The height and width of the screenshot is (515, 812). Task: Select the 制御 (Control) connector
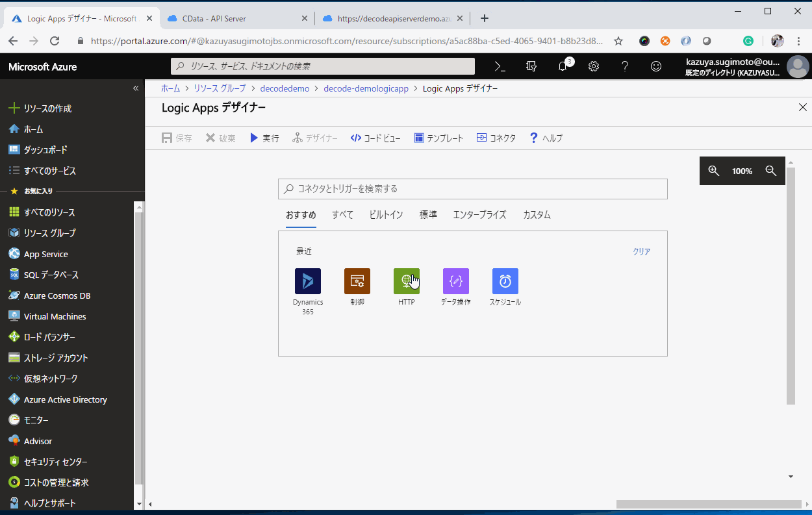[357, 281]
